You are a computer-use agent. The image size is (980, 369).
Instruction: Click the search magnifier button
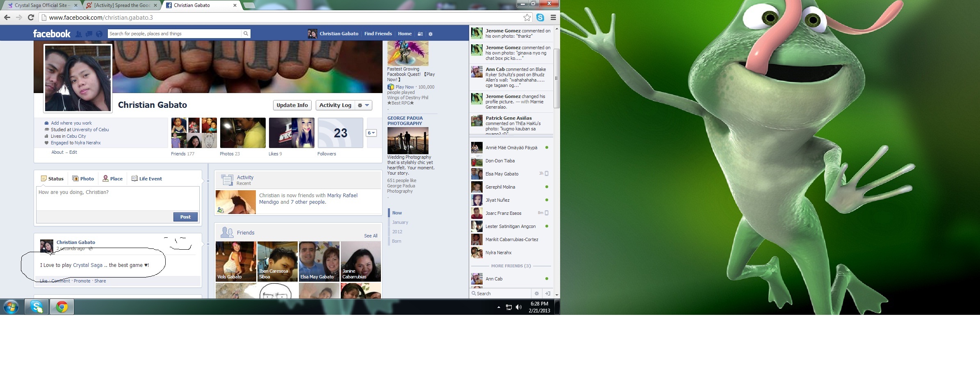(x=246, y=34)
